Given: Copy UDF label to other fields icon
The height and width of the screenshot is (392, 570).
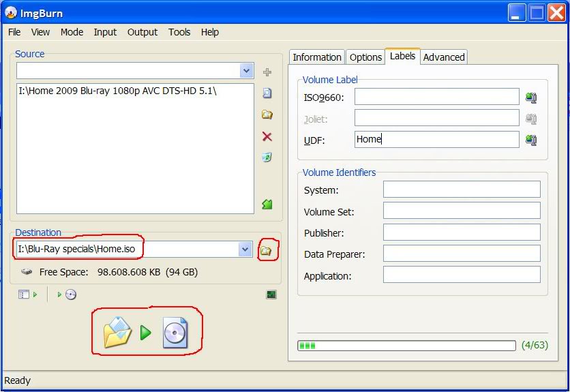Looking at the screenshot, I should [x=531, y=140].
